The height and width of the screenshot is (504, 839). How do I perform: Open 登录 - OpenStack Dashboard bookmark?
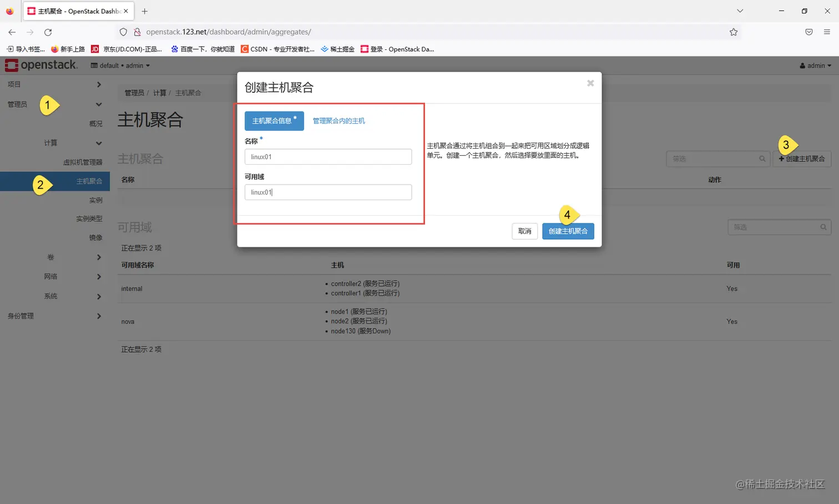(x=397, y=49)
